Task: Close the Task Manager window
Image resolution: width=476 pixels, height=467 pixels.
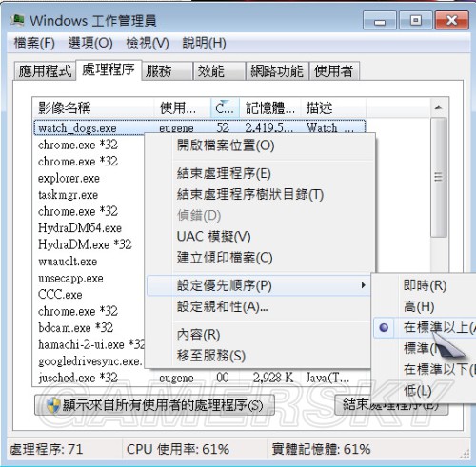Action: 452,20
